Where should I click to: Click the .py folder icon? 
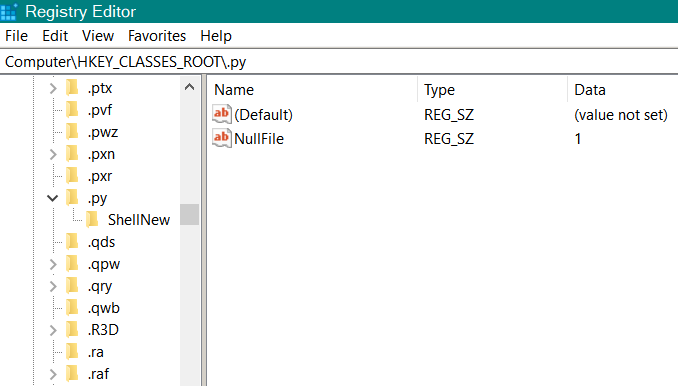72,198
